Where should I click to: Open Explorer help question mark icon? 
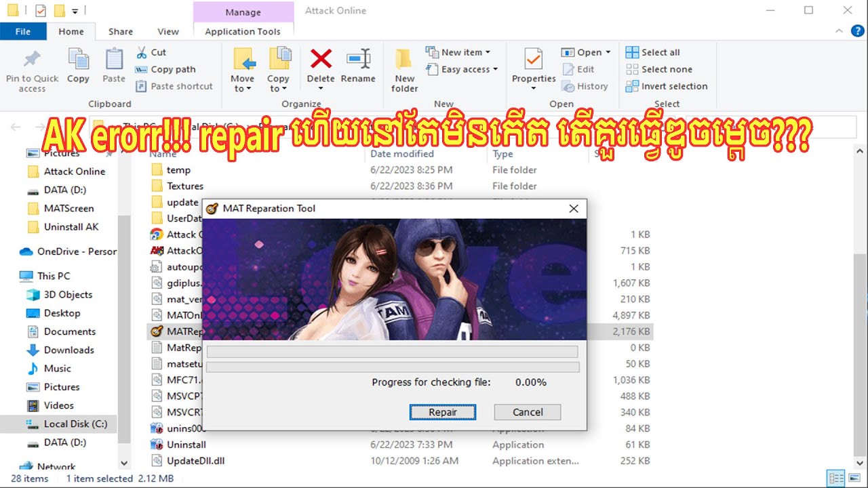click(x=857, y=31)
